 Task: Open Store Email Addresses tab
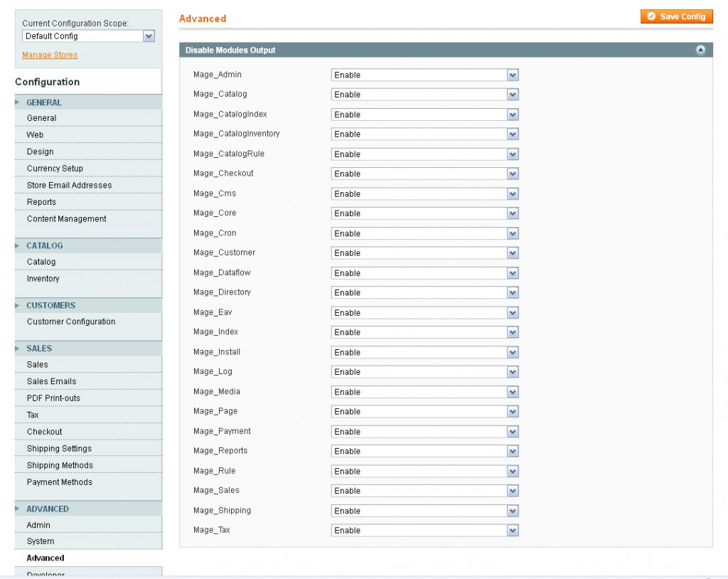click(x=88, y=185)
